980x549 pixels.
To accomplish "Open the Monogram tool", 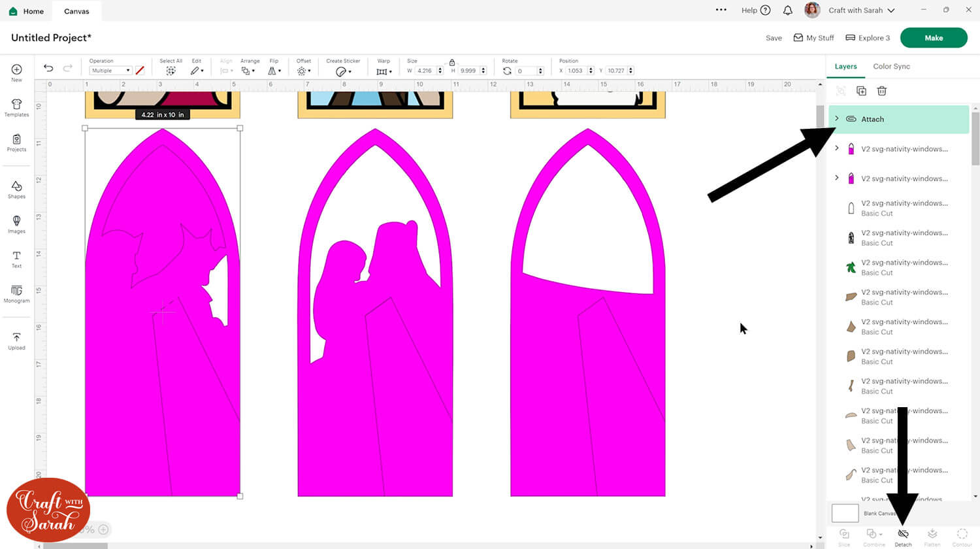I will point(16,293).
